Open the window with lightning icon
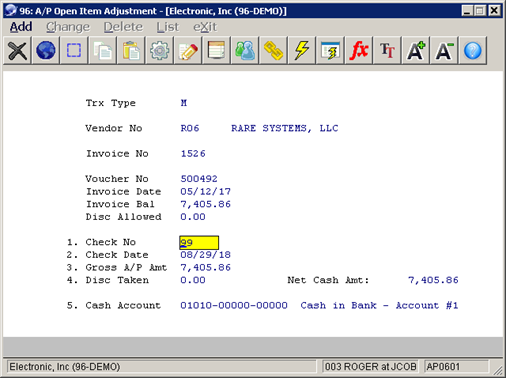This screenshot has width=506, height=378. tap(330, 51)
